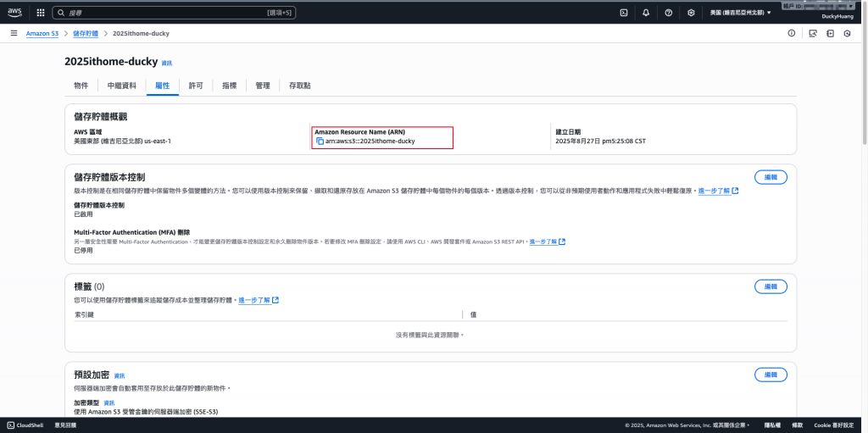Click the 意見回饋 footer link
Screen dimensions: 868x433
pyautogui.click(x=65, y=425)
